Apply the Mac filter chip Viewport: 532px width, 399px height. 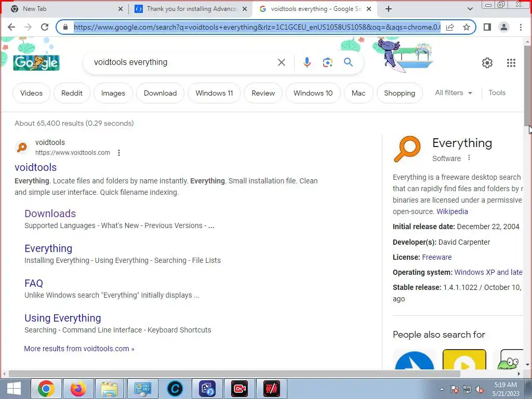pos(358,93)
